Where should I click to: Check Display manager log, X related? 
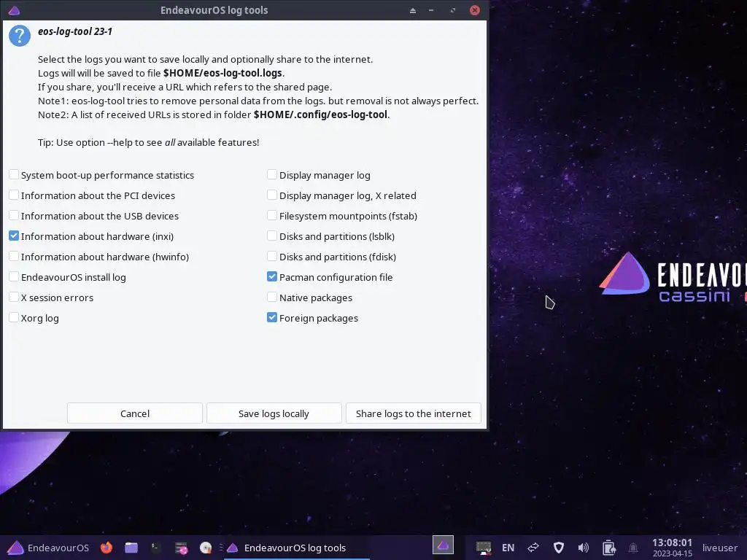point(272,195)
